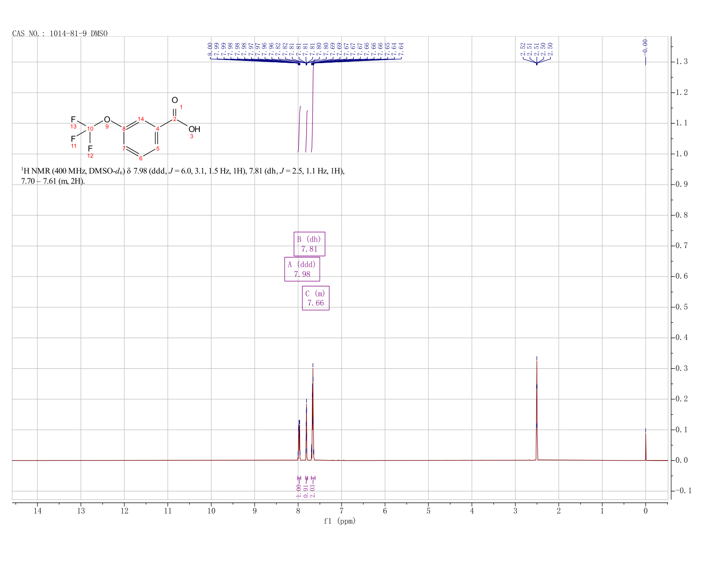Select the ether O atom numbered 9
Screen dimensions: 728x563
107,120
